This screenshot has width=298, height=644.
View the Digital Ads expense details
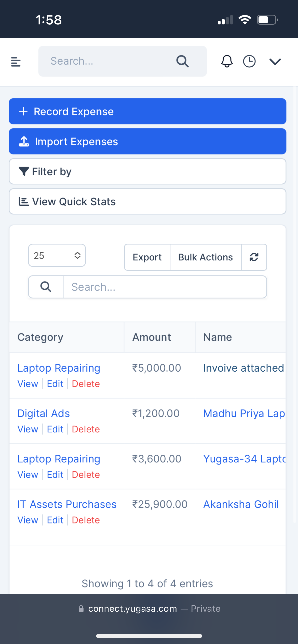click(x=28, y=429)
